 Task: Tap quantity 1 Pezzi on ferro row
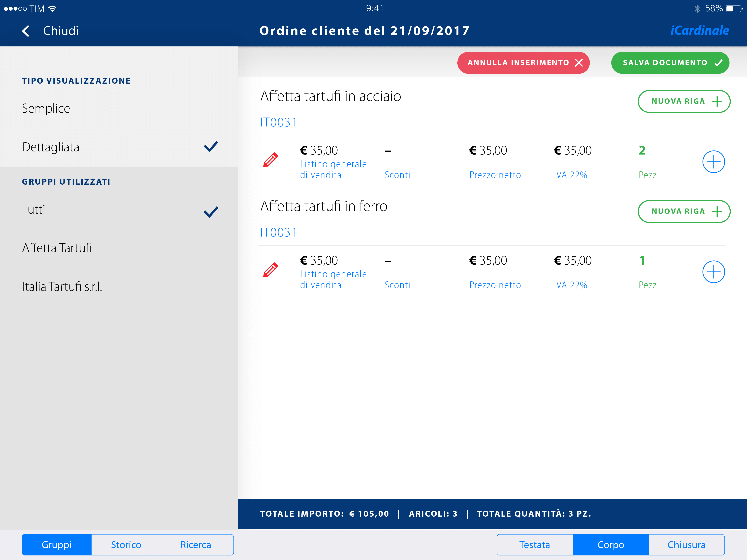point(648,272)
